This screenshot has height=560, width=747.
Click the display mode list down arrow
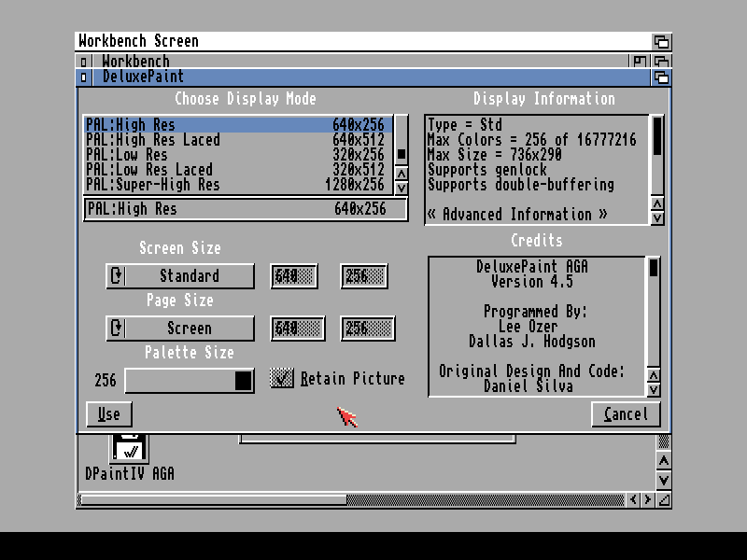[402, 189]
